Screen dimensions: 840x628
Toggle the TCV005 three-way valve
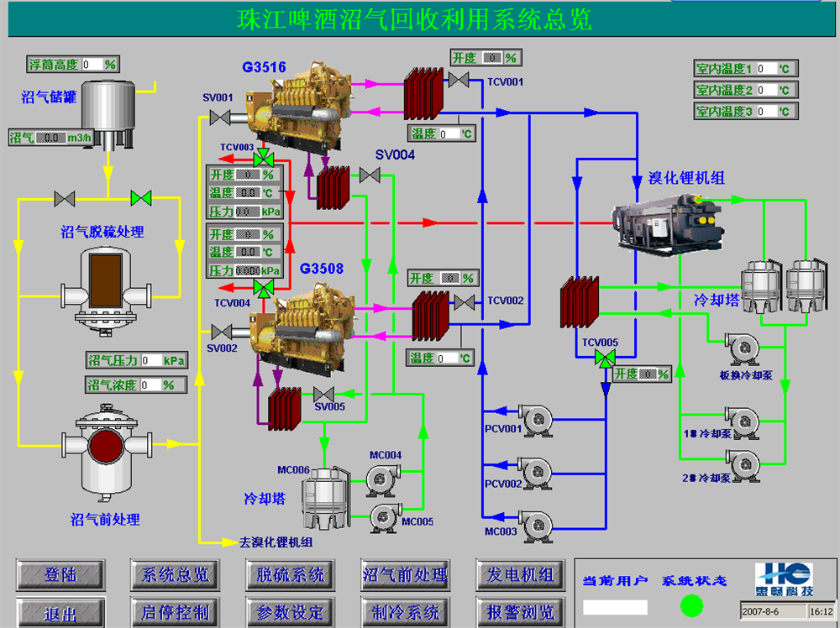pos(605,358)
